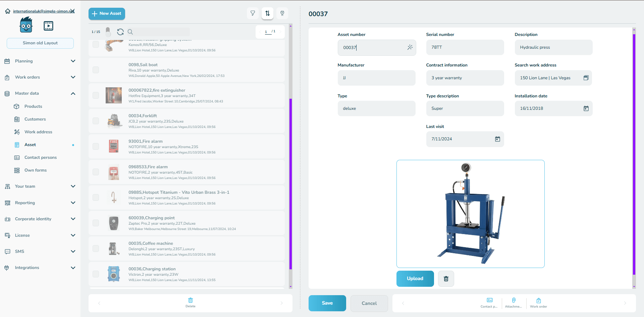Tick checkbox for 0968533,Fire alarm

(x=96, y=172)
